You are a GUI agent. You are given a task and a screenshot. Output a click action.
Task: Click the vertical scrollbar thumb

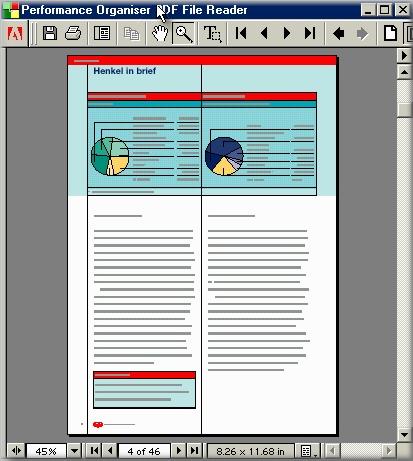(x=404, y=110)
